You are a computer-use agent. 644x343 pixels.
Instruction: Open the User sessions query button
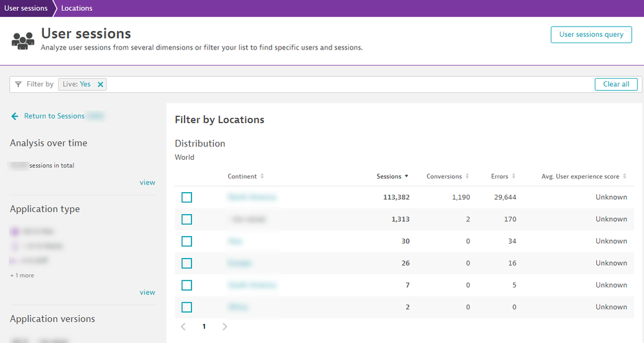click(x=591, y=35)
